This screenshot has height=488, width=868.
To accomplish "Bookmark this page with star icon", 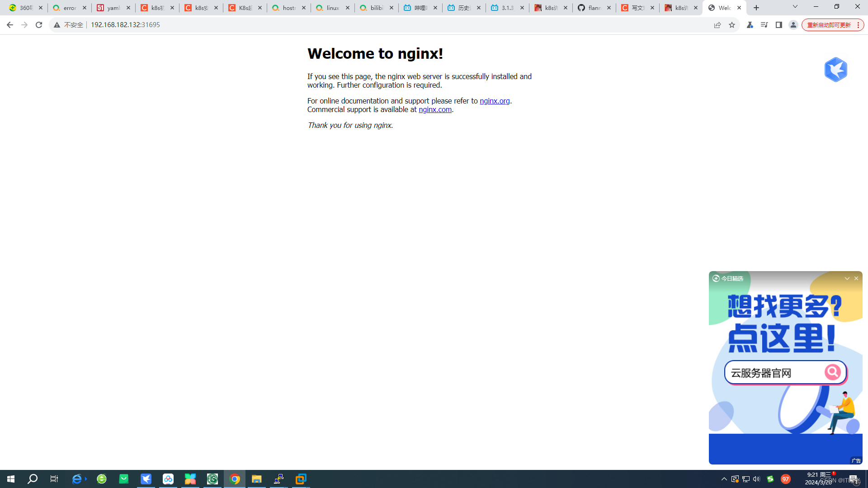I will point(732,25).
